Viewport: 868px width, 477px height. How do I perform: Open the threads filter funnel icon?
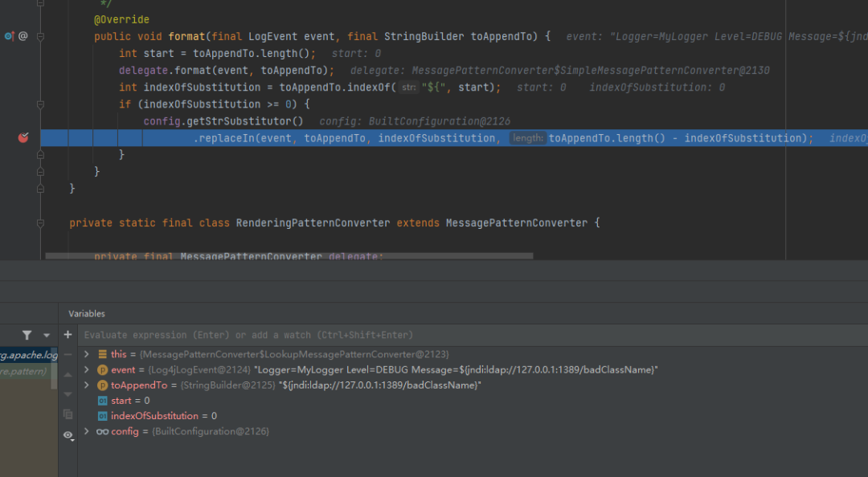pyautogui.click(x=27, y=335)
